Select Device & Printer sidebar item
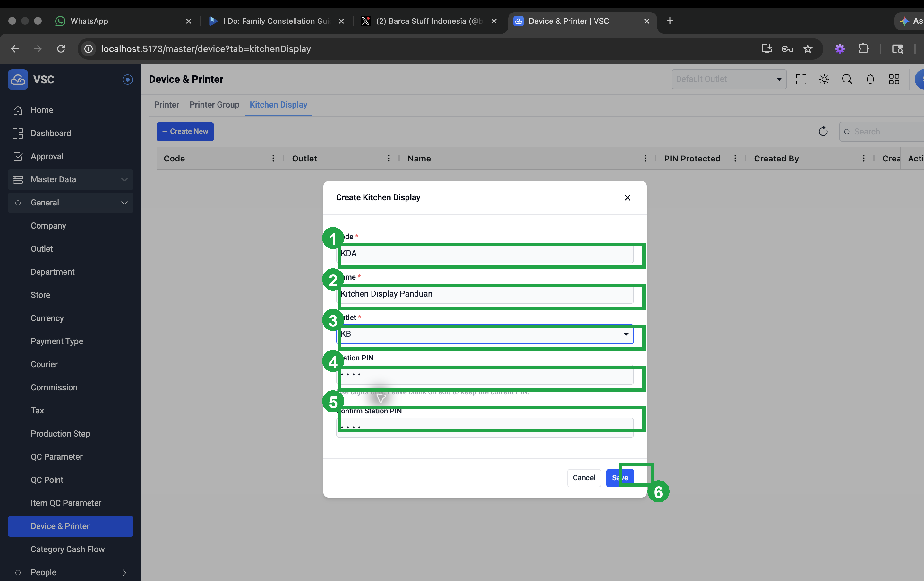924x581 pixels. pyautogui.click(x=71, y=526)
